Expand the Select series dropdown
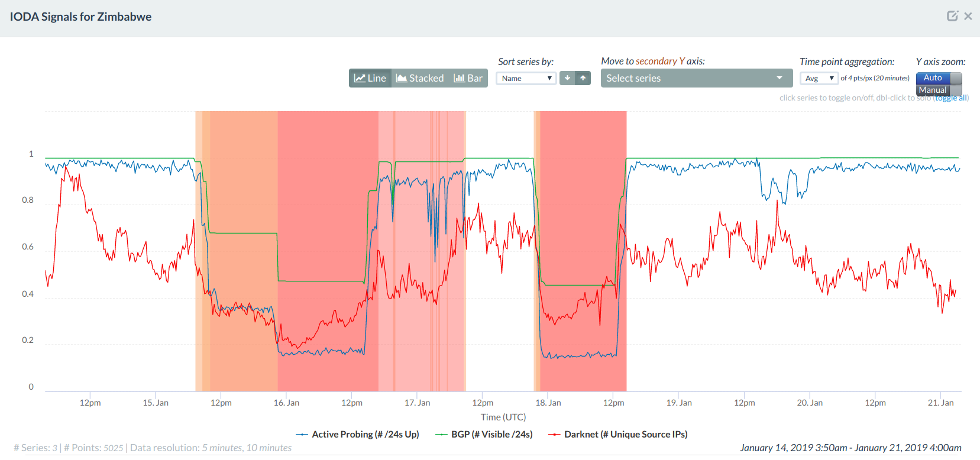The width and height of the screenshot is (980, 460). coord(696,78)
